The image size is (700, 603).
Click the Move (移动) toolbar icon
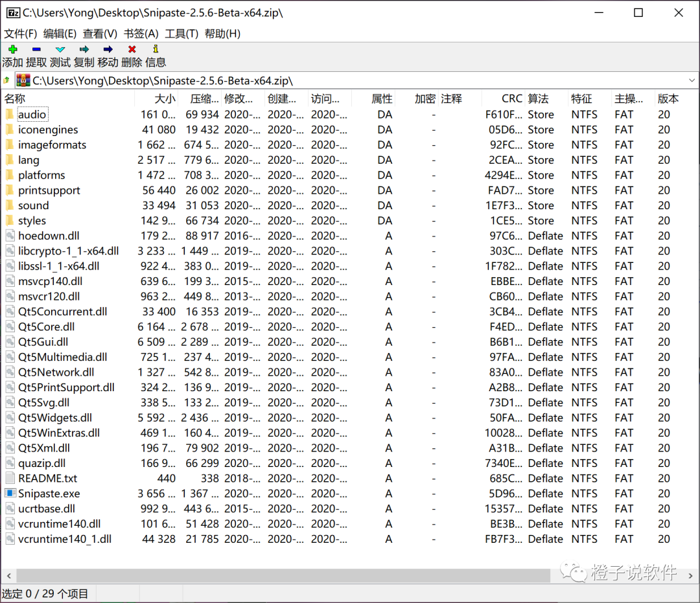pyautogui.click(x=108, y=49)
